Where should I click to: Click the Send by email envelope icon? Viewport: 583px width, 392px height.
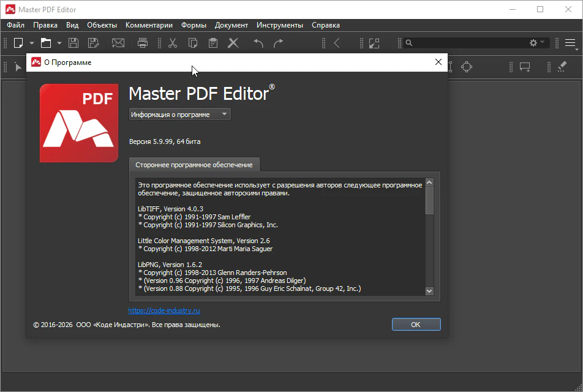[118, 43]
